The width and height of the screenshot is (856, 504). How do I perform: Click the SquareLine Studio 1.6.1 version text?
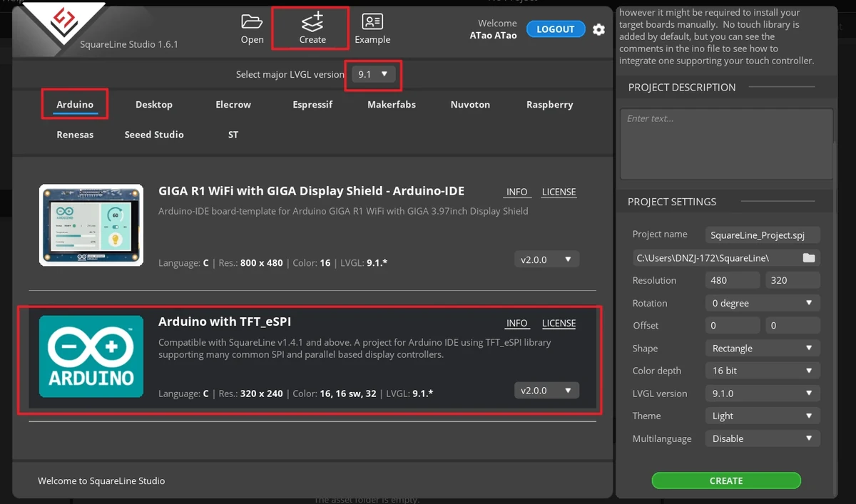pos(129,44)
